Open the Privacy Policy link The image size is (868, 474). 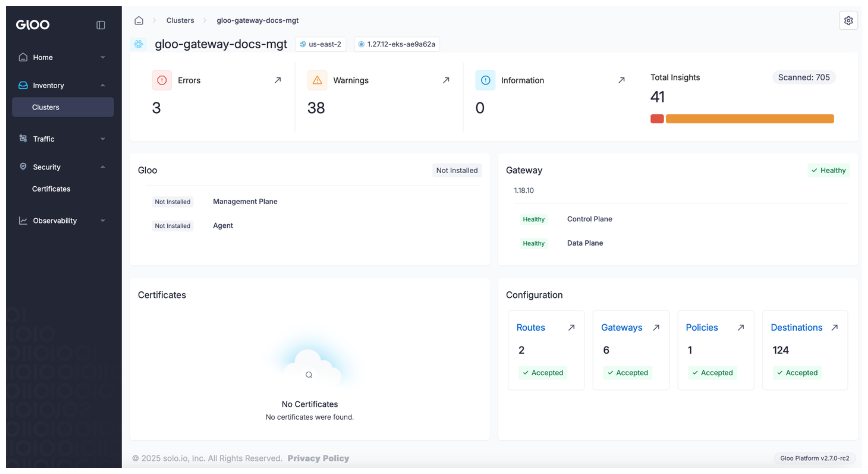(318, 458)
